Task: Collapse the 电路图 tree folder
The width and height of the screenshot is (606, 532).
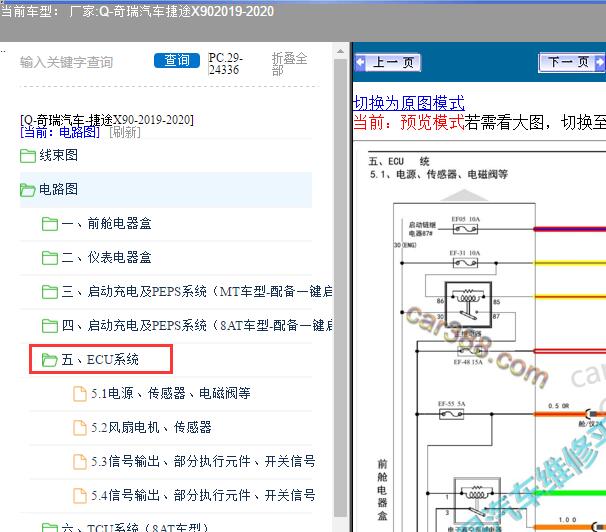Action: click(x=58, y=189)
